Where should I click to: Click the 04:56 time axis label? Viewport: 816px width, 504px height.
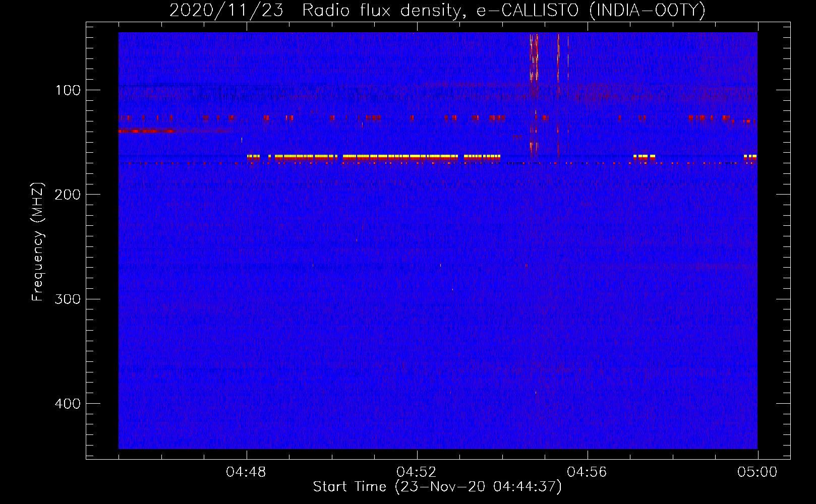pos(587,472)
